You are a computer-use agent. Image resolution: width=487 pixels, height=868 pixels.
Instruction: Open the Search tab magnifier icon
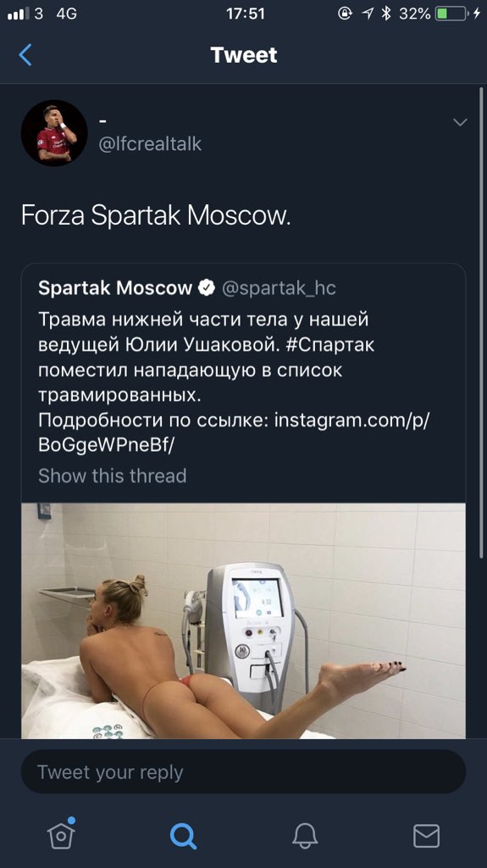(183, 835)
